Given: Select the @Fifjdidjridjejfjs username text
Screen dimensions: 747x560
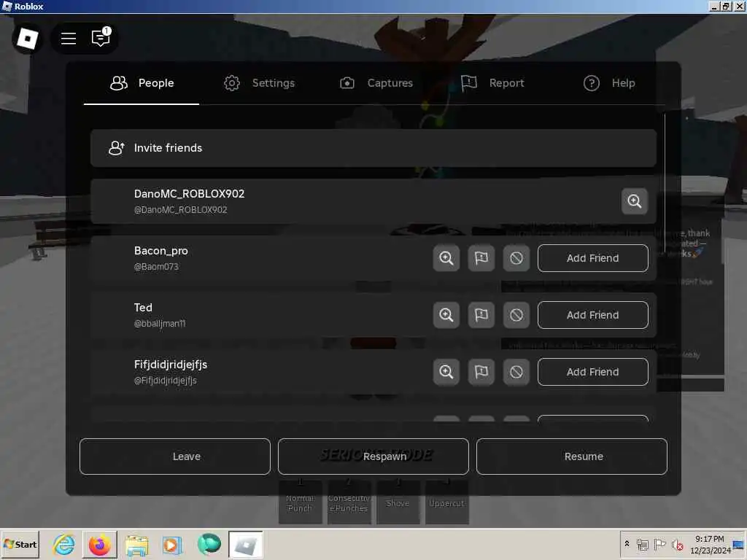Looking at the screenshot, I should tap(166, 381).
